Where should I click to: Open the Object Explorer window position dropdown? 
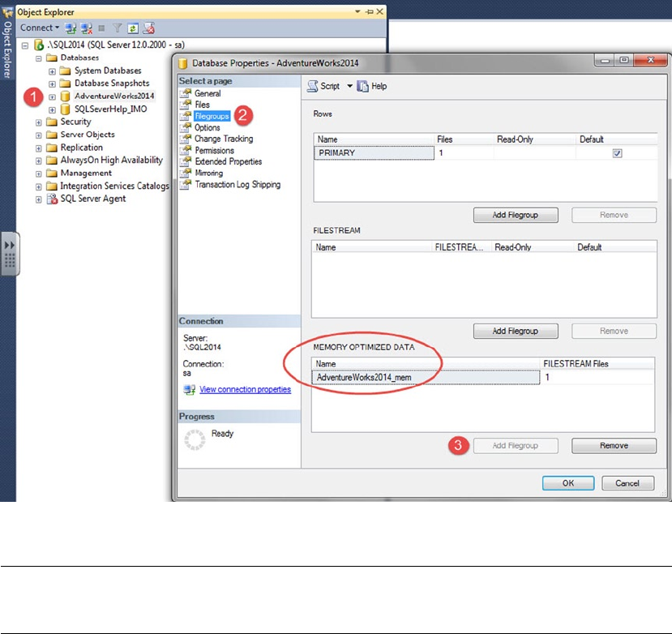pyautogui.click(x=357, y=11)
